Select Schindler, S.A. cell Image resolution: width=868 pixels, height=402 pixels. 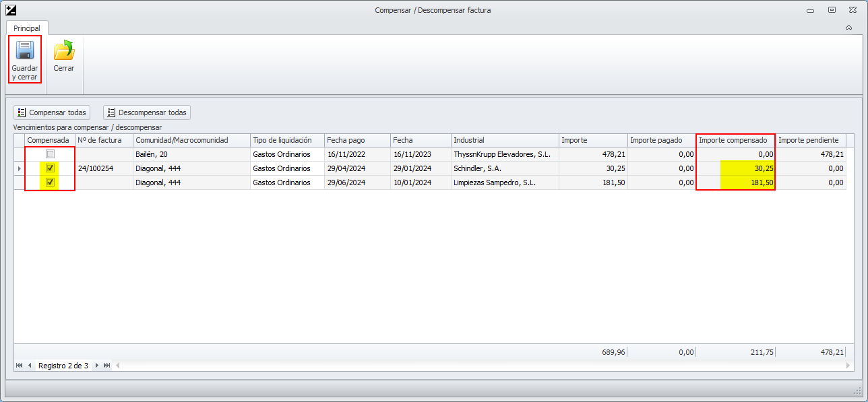point(505,168)
